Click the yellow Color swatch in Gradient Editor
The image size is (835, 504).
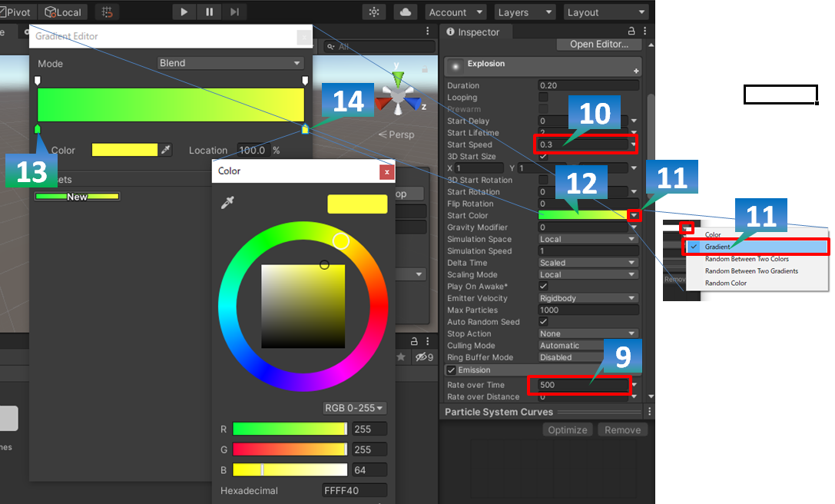coord(124,150)
